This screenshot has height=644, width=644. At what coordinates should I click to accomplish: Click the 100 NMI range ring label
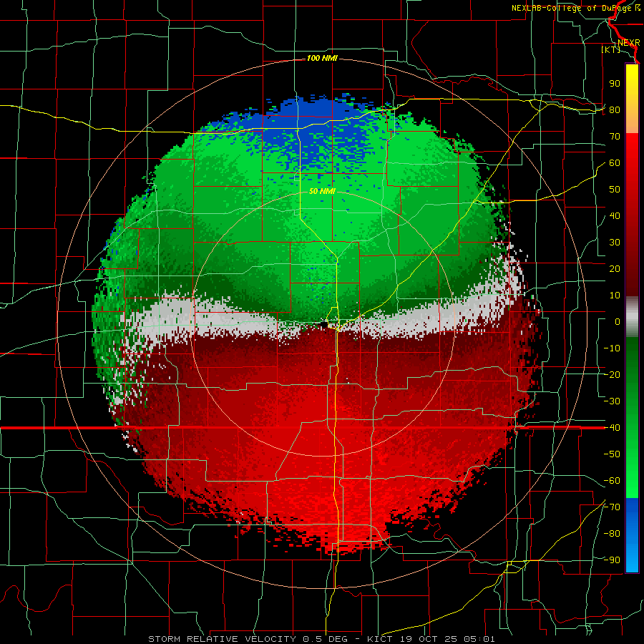(321, 59)
